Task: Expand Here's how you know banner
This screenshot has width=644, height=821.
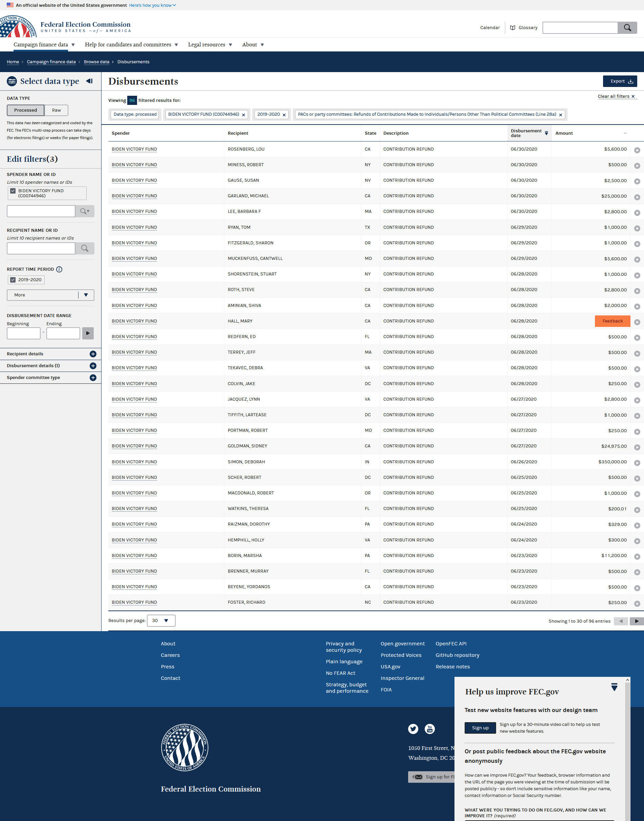Action: [152, 5]
